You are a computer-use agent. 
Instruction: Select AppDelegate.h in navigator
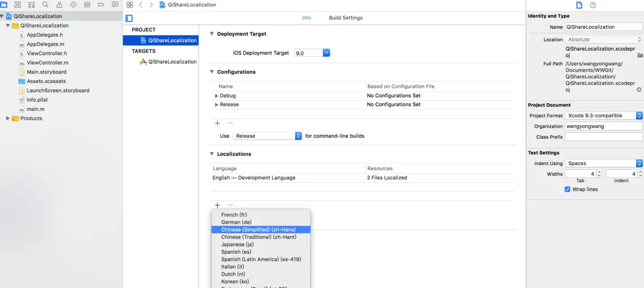point(44,35)
